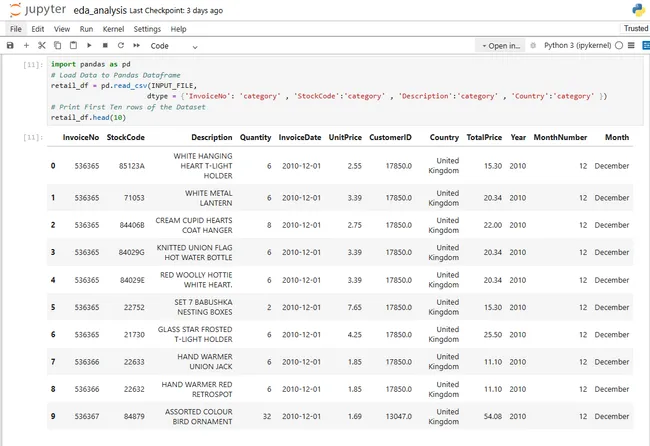650x446 pixels.
Task: Click total price 25.50 cell
Action: point(493,334)
